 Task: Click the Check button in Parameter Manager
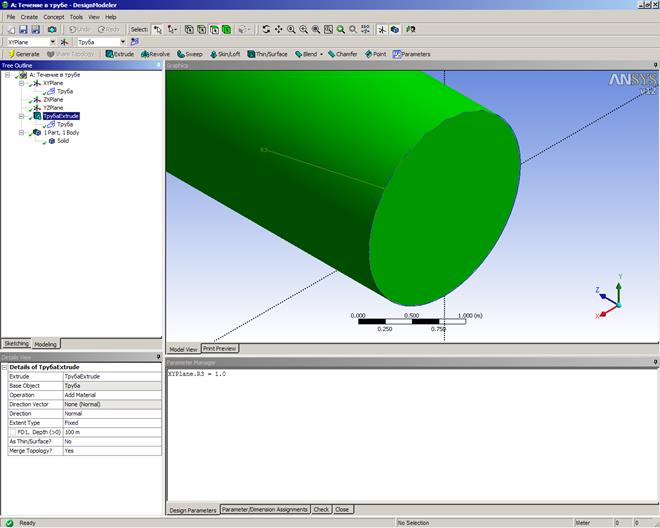pyautogui.click(x=321, y=509)
